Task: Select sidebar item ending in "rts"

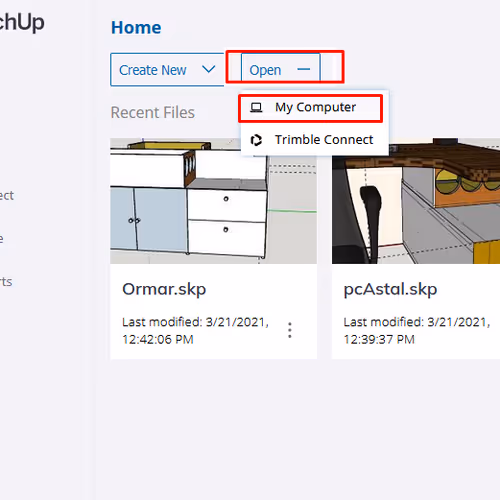Action: coord(6,282)
